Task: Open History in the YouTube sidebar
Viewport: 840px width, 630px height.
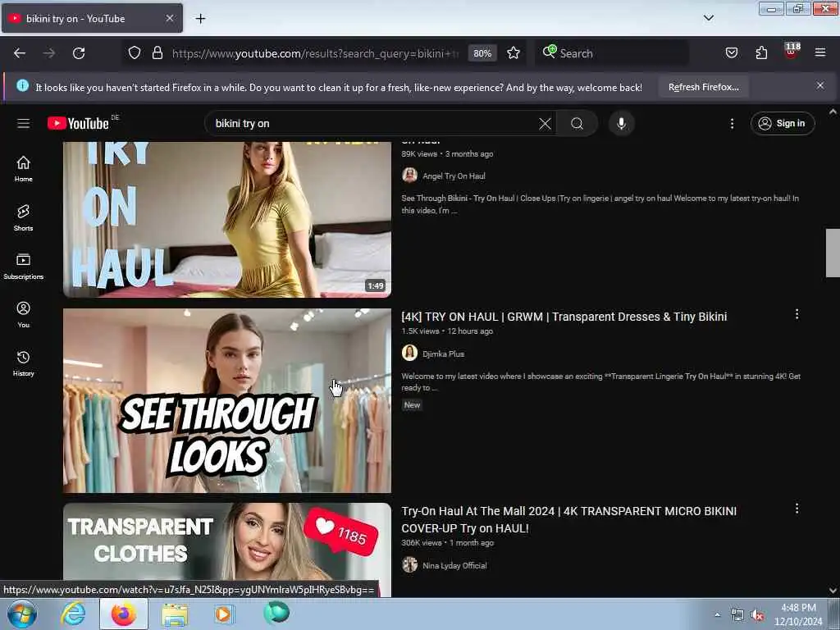Action: coord(23,363)
